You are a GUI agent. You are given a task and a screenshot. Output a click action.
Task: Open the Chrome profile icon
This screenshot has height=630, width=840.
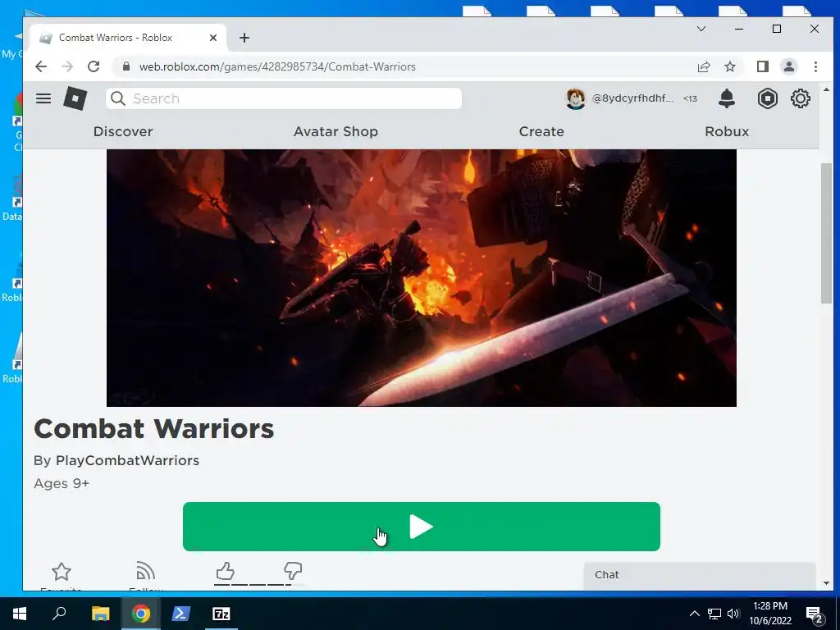788,66
